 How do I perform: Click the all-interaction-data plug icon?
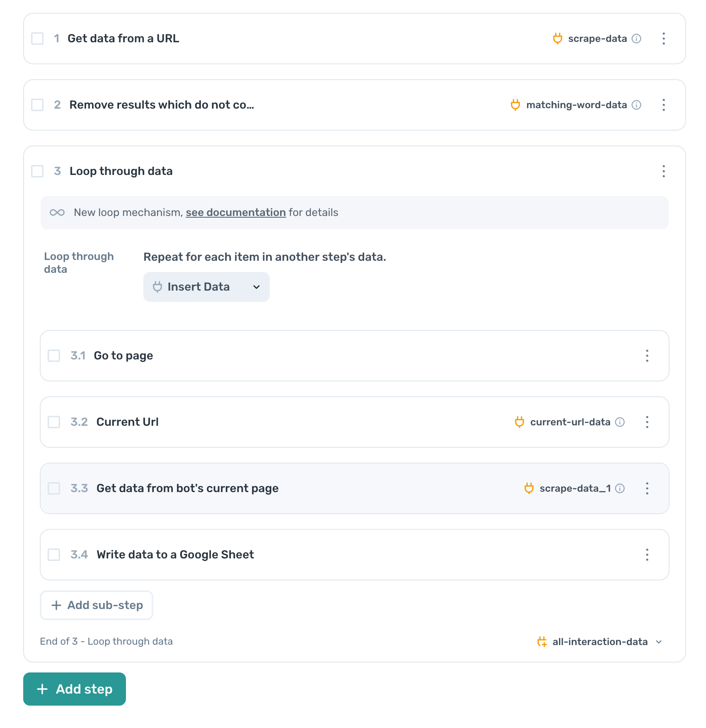542,642
